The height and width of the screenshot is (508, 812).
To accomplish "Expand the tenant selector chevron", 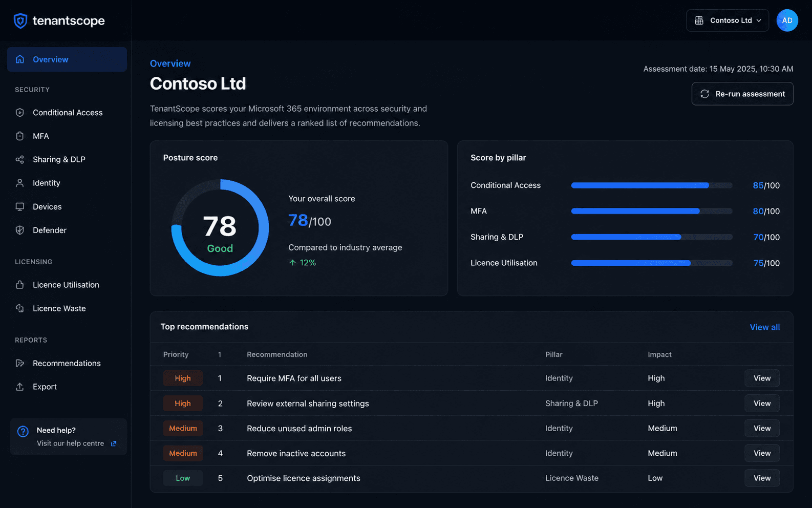I will click(759, 20).
